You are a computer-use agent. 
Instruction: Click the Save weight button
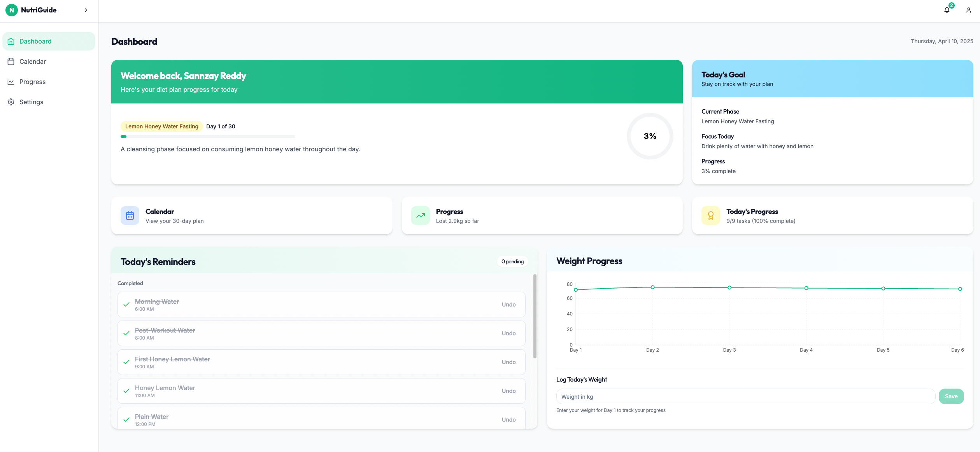tap(951, 396)
